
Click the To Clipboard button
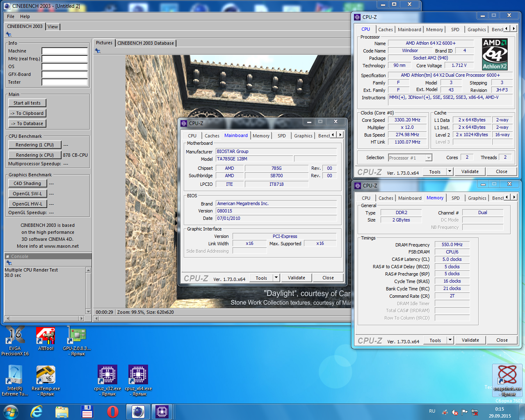[x=27, y=113]
